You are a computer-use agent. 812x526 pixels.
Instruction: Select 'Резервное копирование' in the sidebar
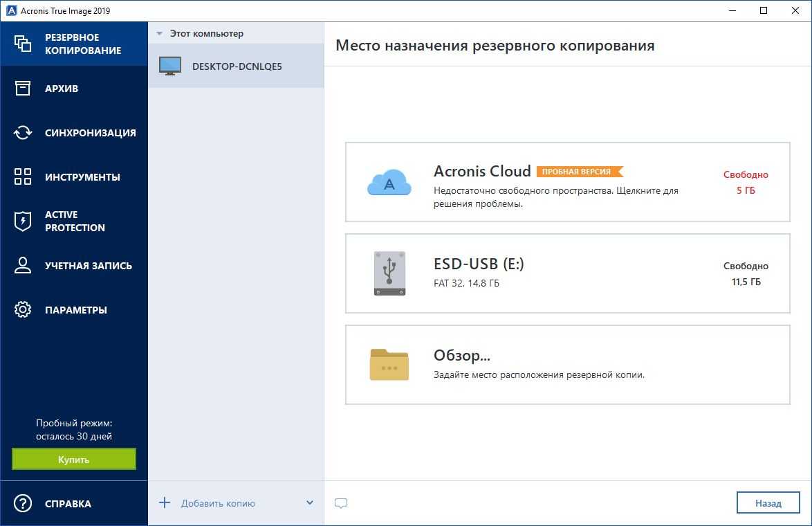[82, 44]
